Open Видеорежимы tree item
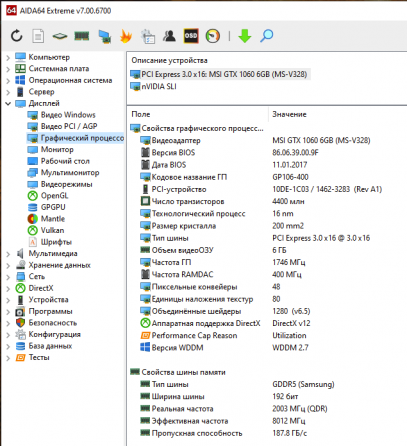This screenshot has height=446, width=407. coord(60,184)
